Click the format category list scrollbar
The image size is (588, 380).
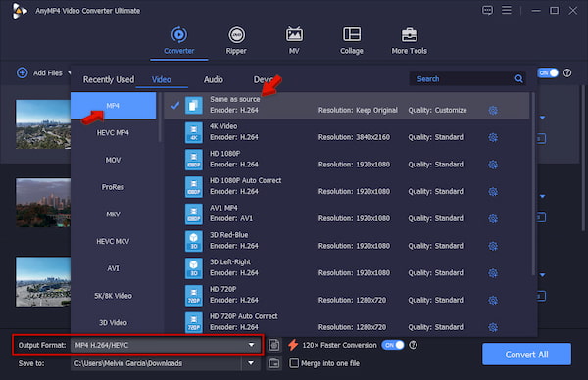coord(160,117)
